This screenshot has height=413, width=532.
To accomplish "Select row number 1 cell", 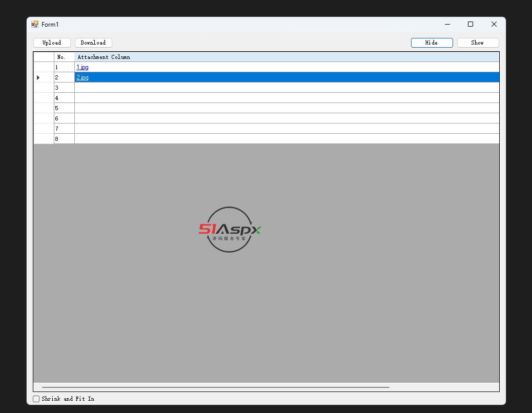I will pos(64,67).
